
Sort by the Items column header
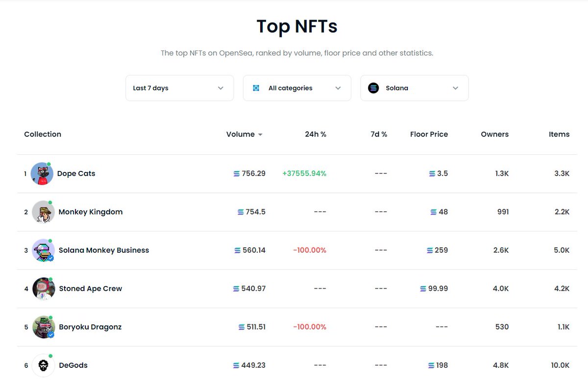coord(559,134)
